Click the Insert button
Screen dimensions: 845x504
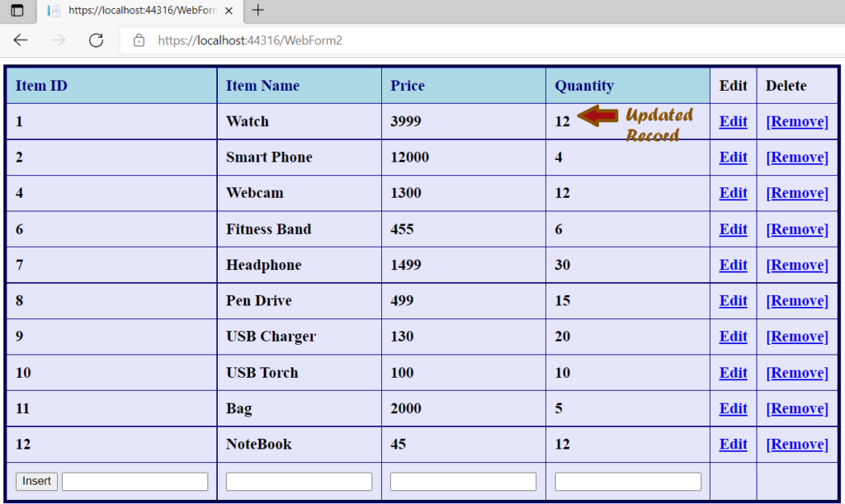35,481
